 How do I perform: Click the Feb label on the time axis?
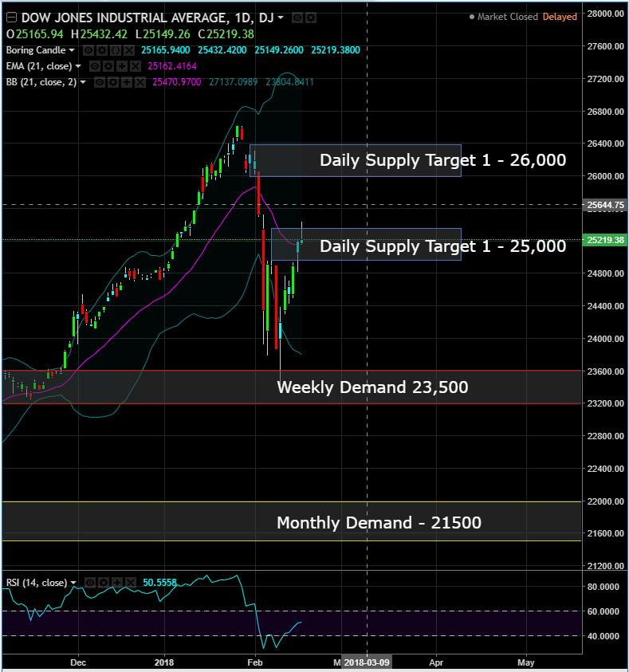(255, 662)
